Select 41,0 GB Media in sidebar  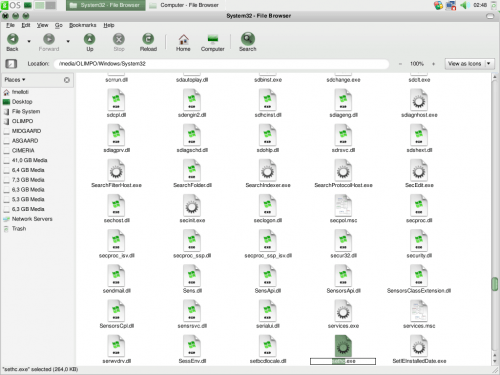[x=29, y=160]
